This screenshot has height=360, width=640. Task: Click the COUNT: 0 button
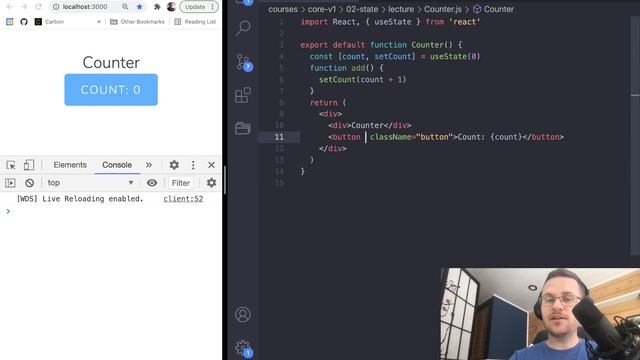(x=111, y=90)
